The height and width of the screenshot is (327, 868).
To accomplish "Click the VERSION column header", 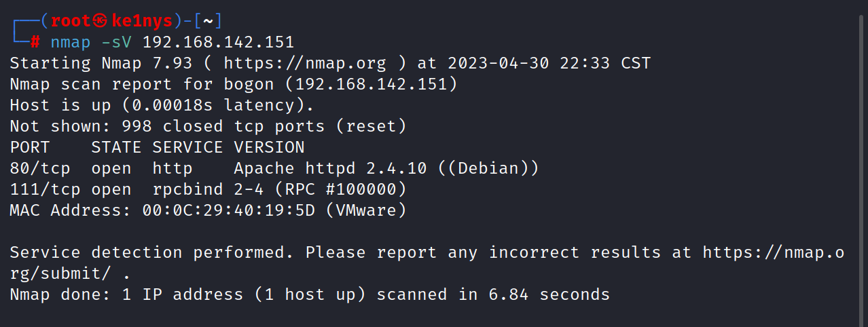I will [x=269, y=147].
